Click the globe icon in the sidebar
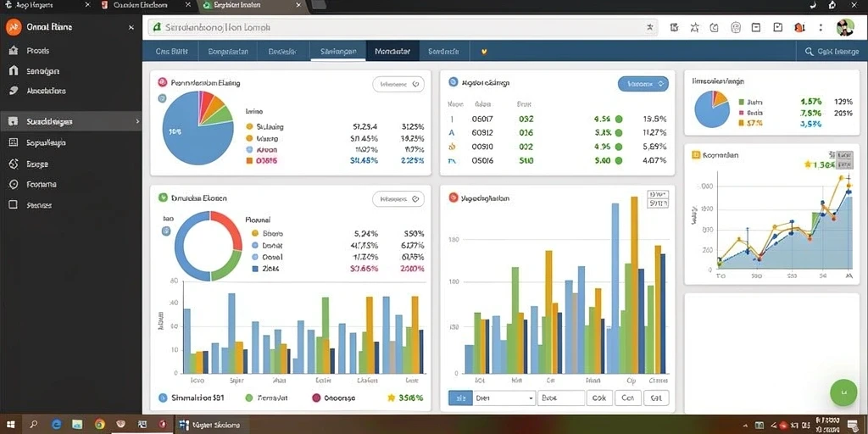 (x=14, y=164)
